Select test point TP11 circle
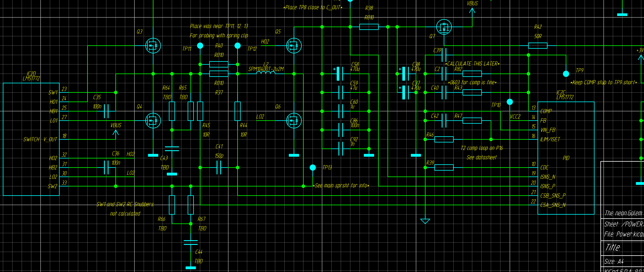Viewport: 644px width, 272px height. click(x=200, y=46)
